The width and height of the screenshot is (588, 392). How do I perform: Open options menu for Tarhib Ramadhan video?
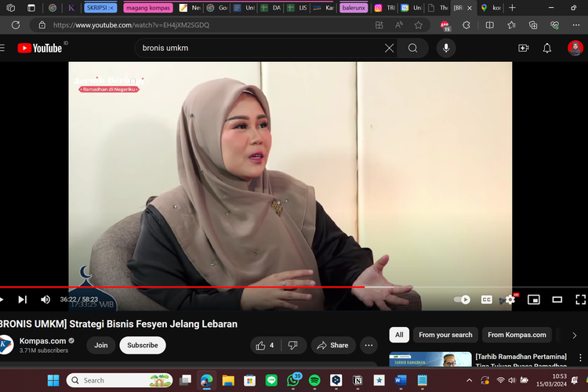580,358
